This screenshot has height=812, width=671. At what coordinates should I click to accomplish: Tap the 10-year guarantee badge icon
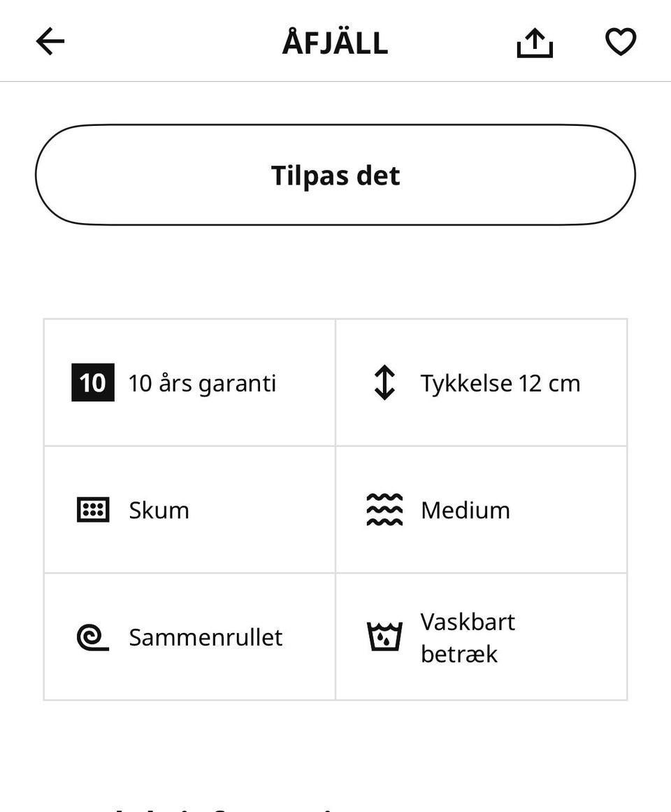tap(92, 383)
